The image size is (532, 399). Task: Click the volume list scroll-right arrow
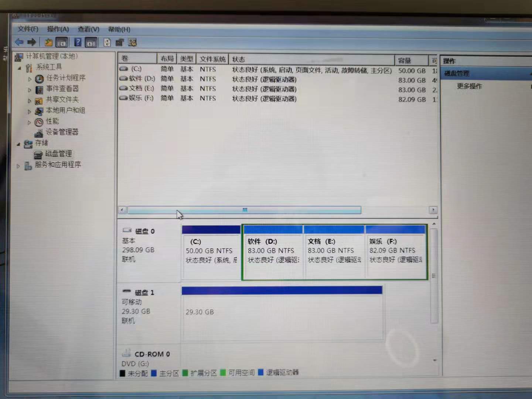click(433, 210)
